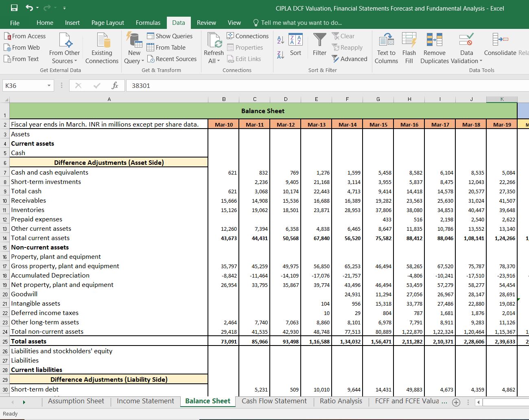
Task: Click From Table in Get & Transform
Action: (166, 48)
